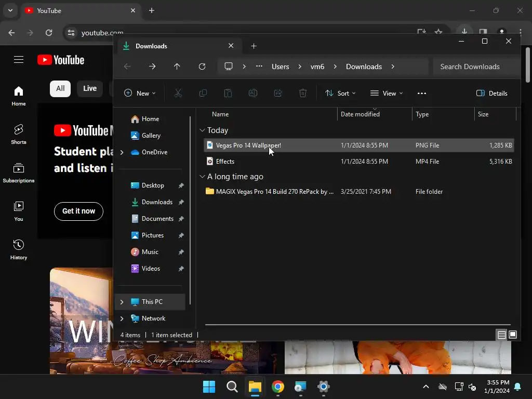The image size is (532, 399).
Task: Add a new File Explorer tab
Action: click(x=254, y=46)
